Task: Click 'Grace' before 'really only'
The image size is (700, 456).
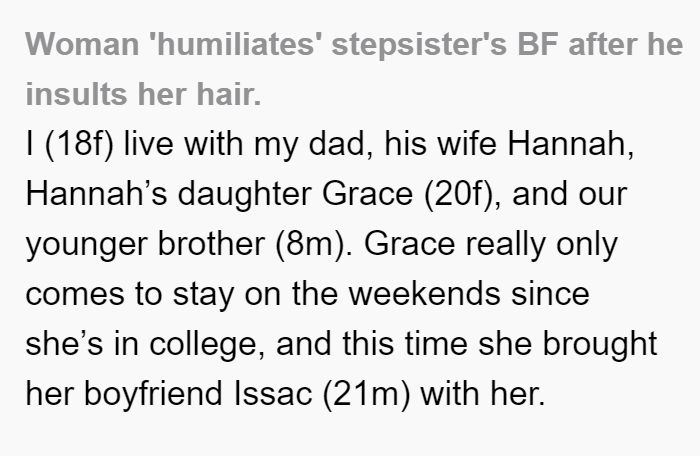Action: click(x=409, y=244)
